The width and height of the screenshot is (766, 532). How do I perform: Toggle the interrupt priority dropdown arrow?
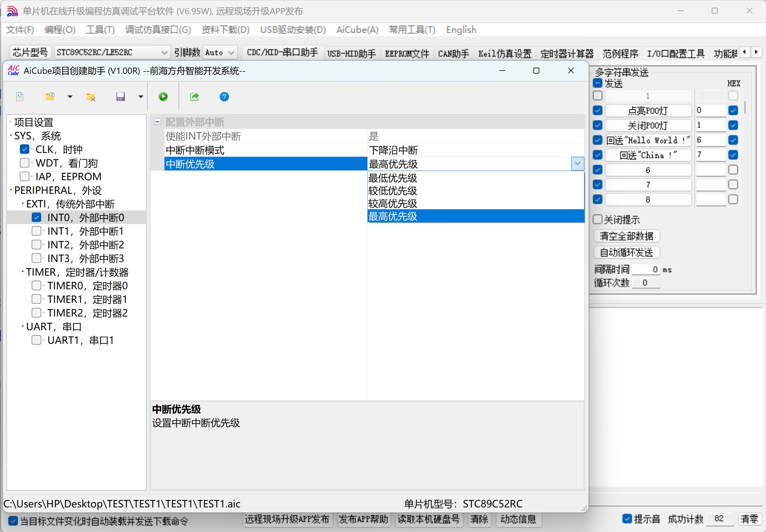click(x=578, y=164)
